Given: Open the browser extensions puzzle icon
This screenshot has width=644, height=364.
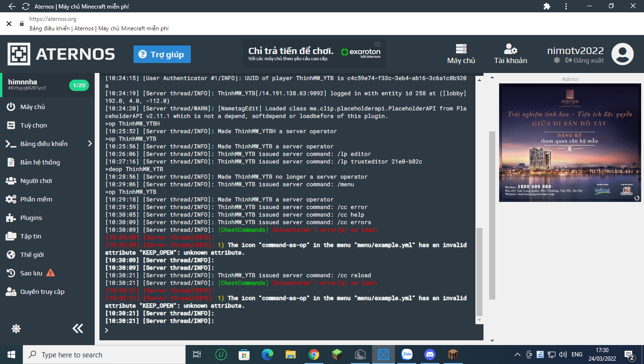Looking at the screenshot, I should 547,6.
